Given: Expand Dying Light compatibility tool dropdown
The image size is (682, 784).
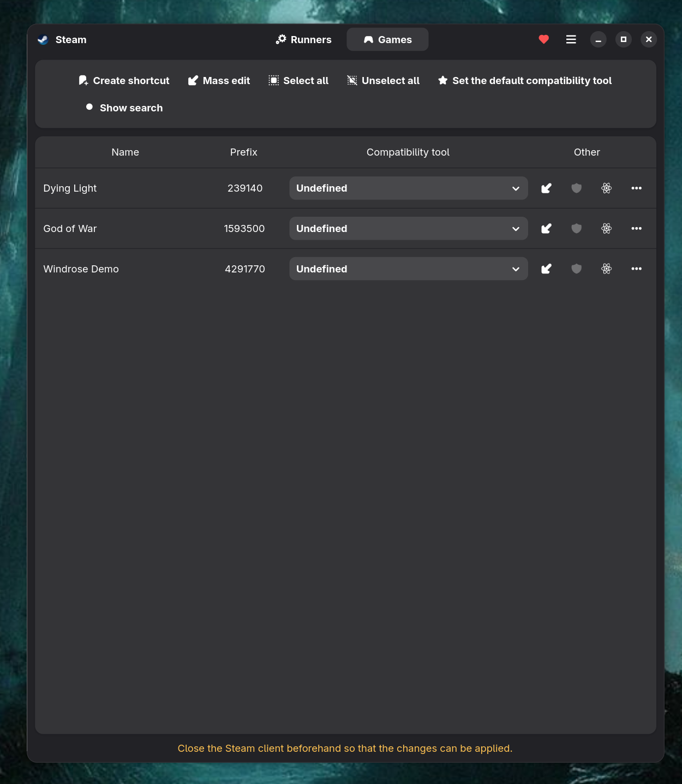Looking at the screenshot, I should (x=408, y=188).
